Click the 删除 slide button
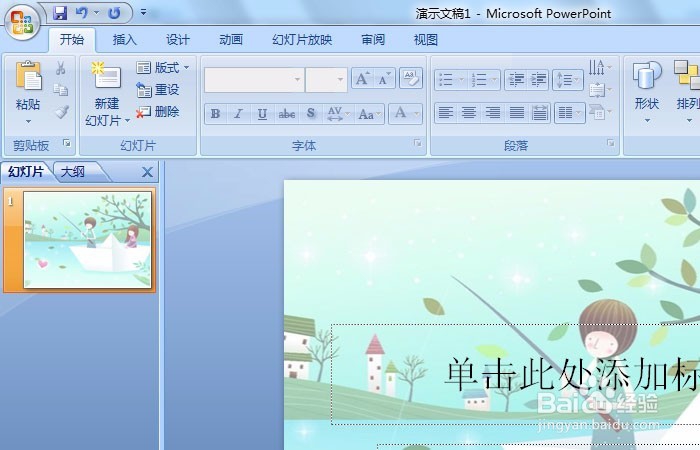This screenshot has width=700, height=450. (x=158, y=112)
